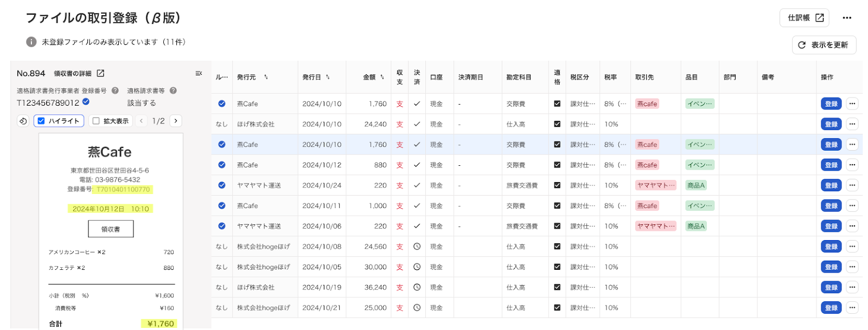The height and width of the screenshot is (330, 868).
Task: Toggle 適格 checkbox for 2024/10/24 row
Action: point(557,185)
